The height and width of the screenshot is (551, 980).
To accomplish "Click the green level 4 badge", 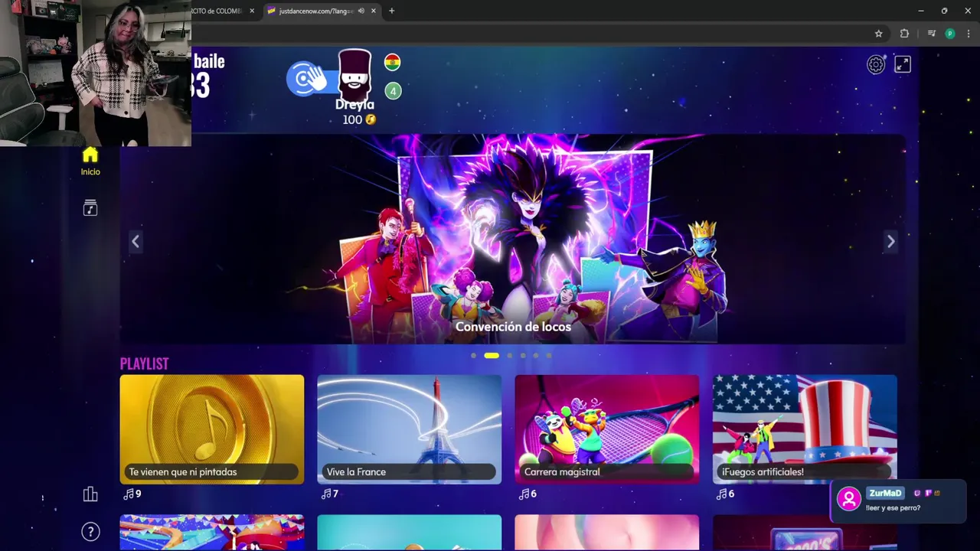I will (x=393, y=91).
